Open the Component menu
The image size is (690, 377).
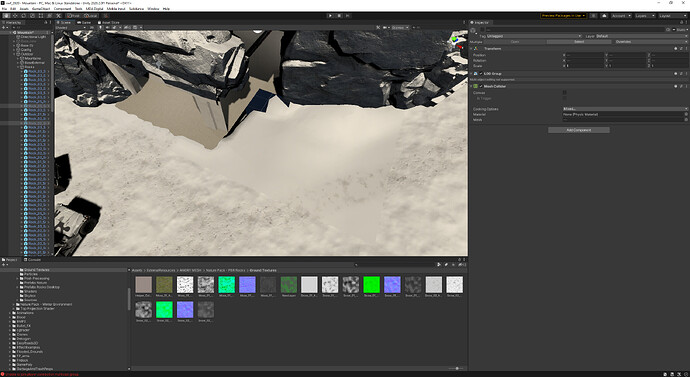62,9
